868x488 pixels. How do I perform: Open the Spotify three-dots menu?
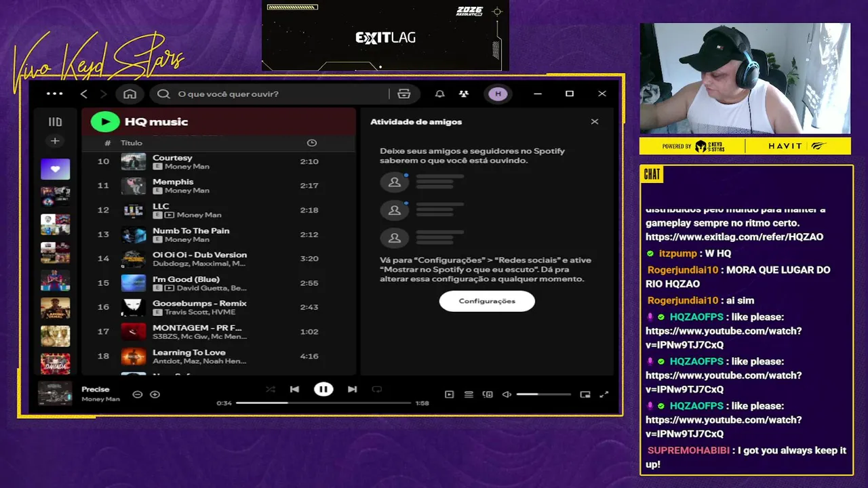[x=55, y=94]
